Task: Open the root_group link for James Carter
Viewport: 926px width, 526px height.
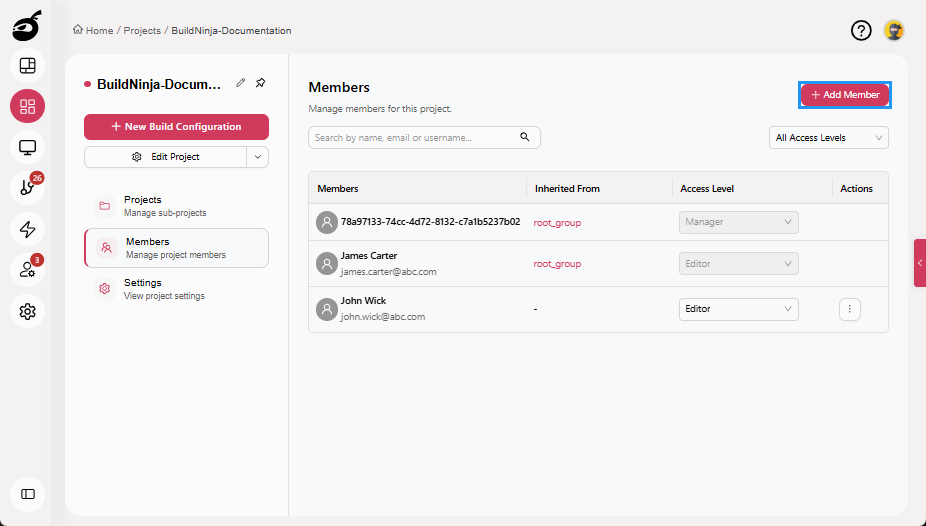Action: (557, 264)
